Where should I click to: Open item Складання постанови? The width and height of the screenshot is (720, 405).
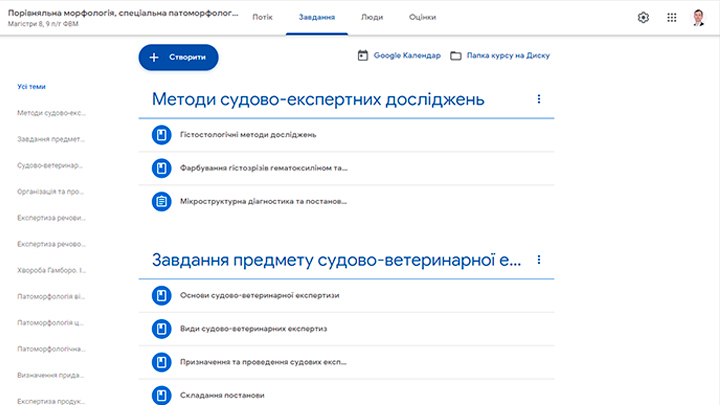pyautogui.click(x=222, y=395)
